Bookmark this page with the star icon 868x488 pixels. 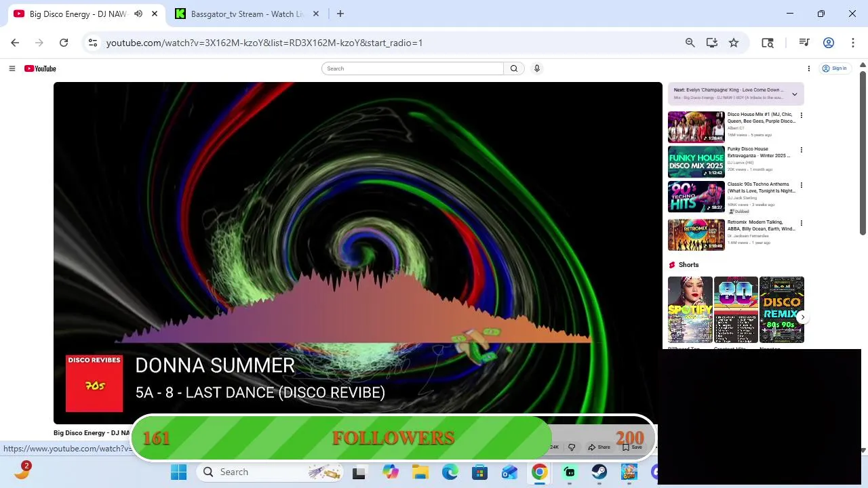[734, 43]
